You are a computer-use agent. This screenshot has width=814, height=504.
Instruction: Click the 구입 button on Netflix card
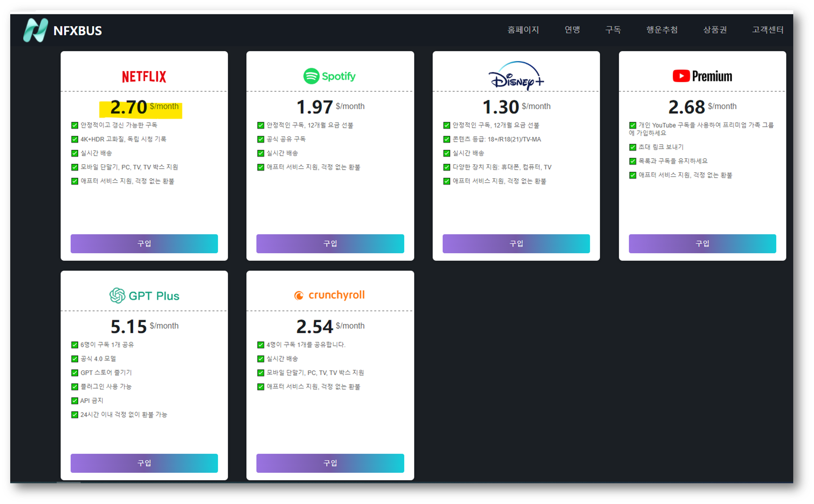(144, 244)
